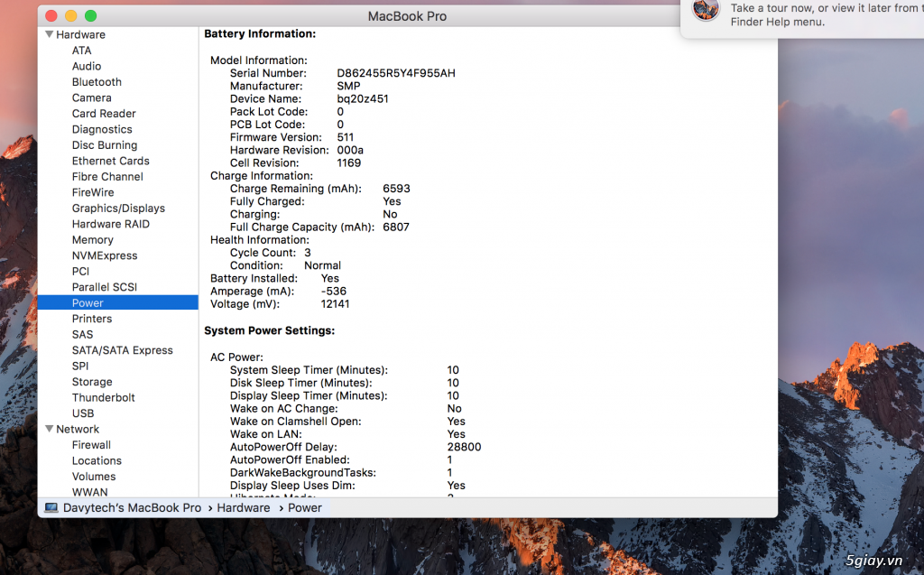The image size is (924, 575).
Task: Select the highlighted Power entry
Action: point(118,302)
